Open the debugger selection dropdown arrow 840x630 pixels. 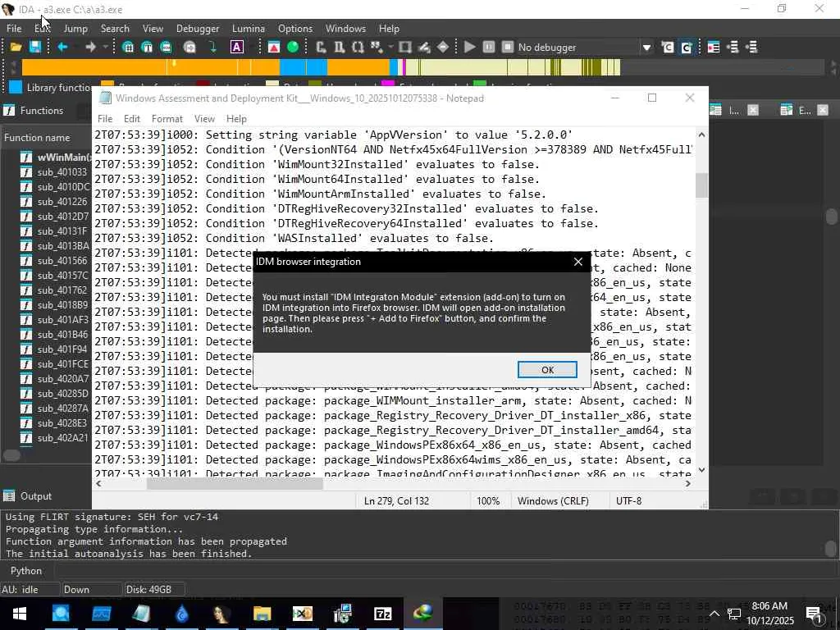point(646,48)
